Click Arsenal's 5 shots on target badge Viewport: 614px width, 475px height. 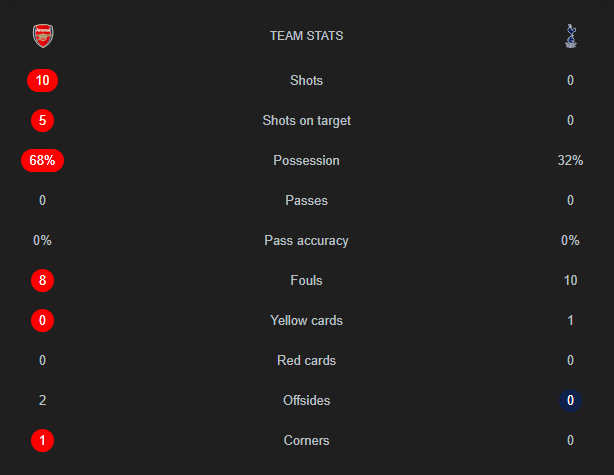pos(43,120)
